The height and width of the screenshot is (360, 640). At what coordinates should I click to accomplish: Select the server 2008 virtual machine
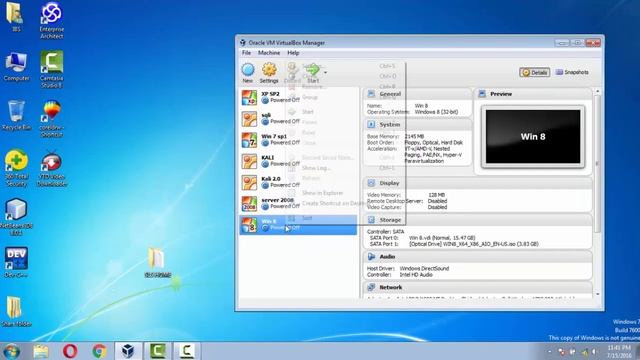[x=298, y=204]
